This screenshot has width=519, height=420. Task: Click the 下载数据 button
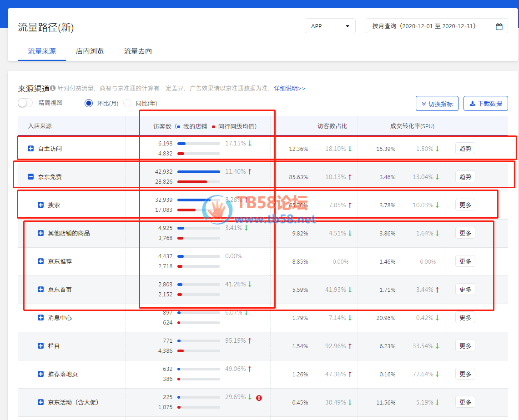pos(486,104)
